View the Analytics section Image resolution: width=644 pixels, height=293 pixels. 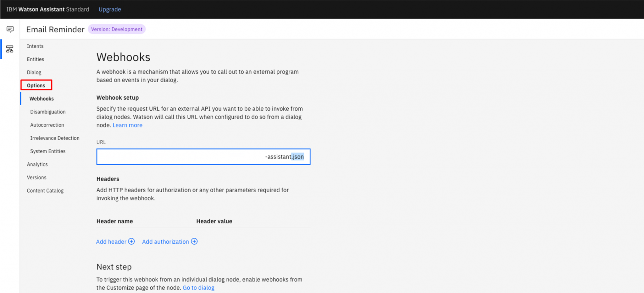coord(37,164)
